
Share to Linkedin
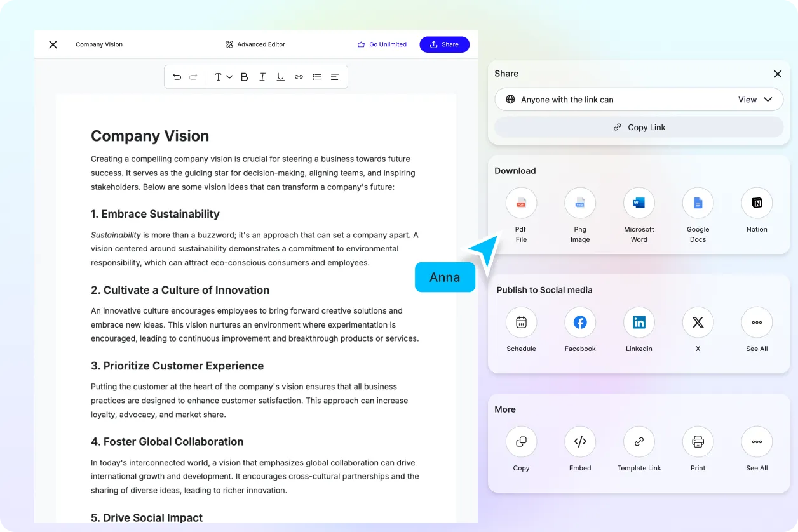click(x=639, y=323)
